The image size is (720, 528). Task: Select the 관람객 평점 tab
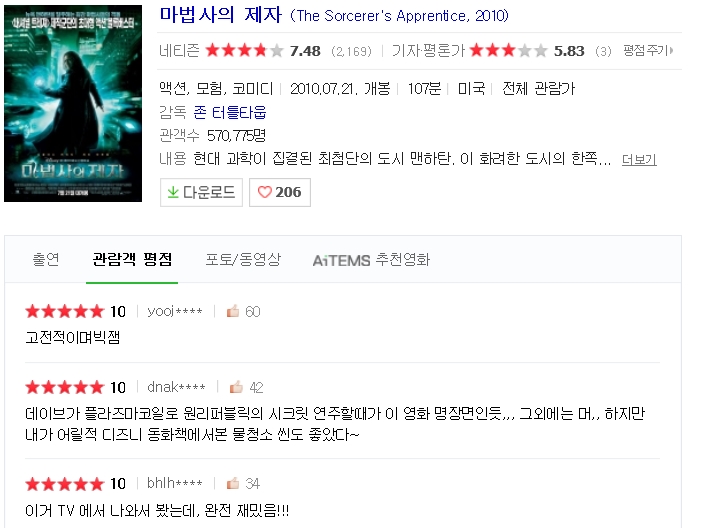[132, 259]
